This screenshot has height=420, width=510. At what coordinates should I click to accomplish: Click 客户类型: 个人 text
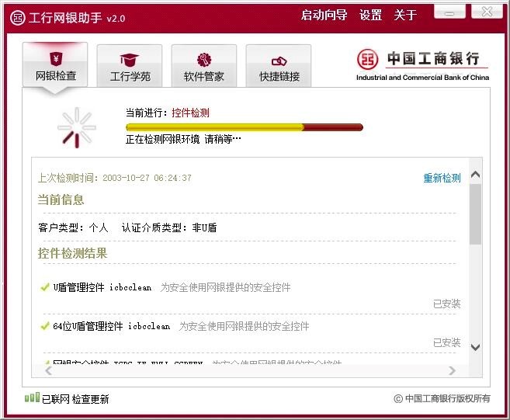[x=73, y=227]
